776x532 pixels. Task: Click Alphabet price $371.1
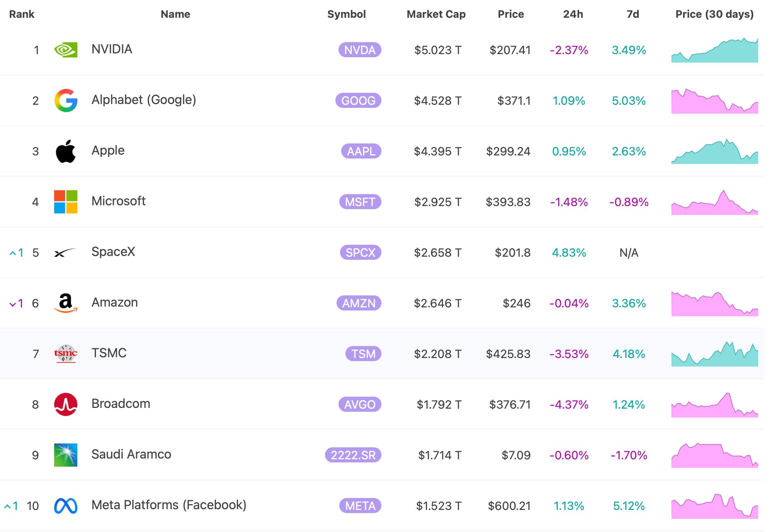tap(514, 101)
